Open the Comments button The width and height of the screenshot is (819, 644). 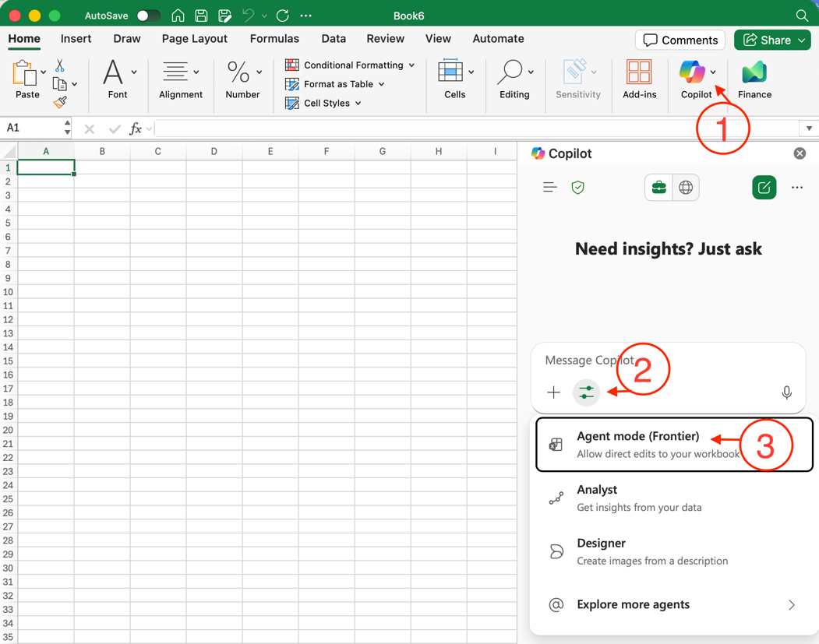point(680,40)
